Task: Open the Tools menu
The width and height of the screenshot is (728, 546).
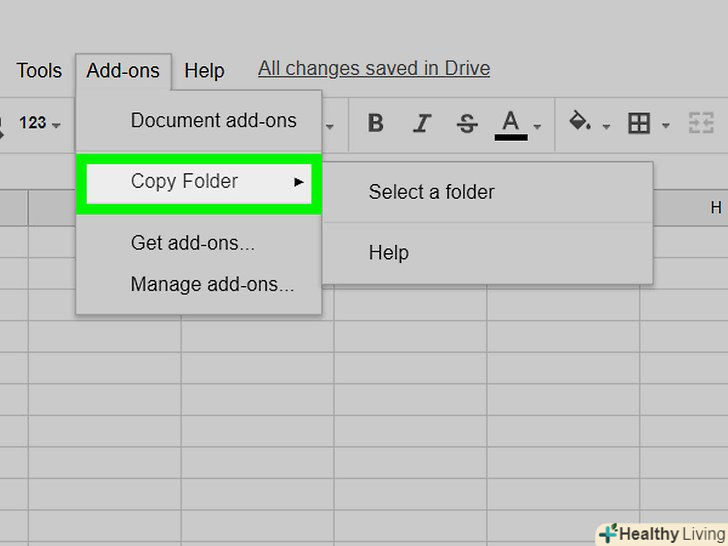Action: (x=39, y=71)
